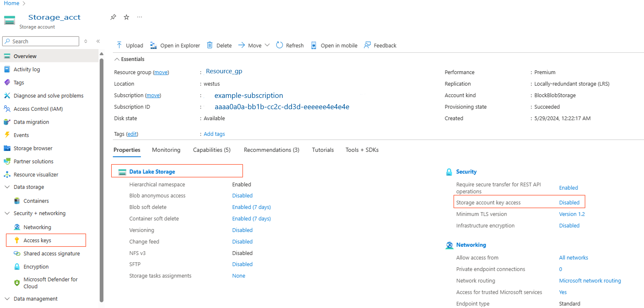
Task: Collapse the Essentials section
Action: [117, 59]
